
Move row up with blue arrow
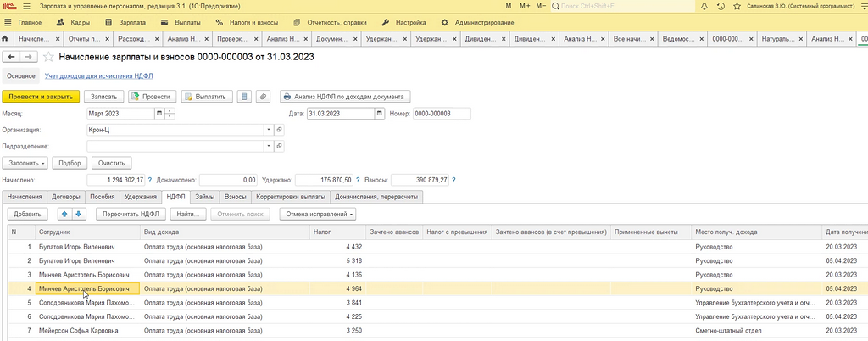(64, 214)
